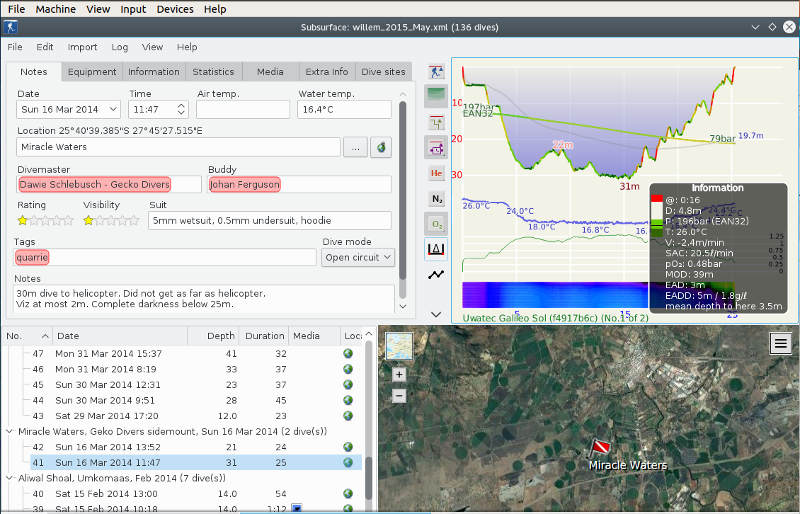Click the zigzag line graph icon

pos(436,274)
